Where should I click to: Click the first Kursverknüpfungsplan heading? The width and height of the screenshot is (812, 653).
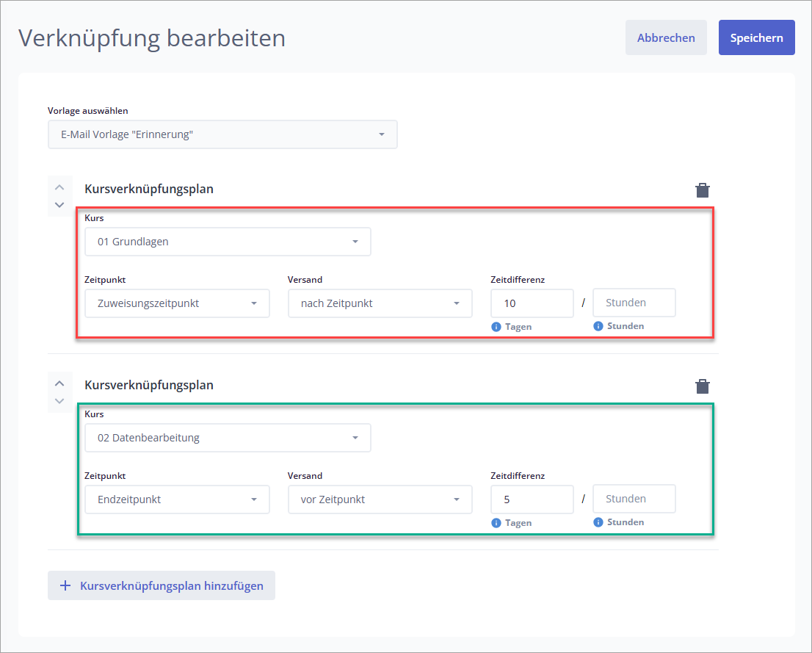(x=149, y=189)
